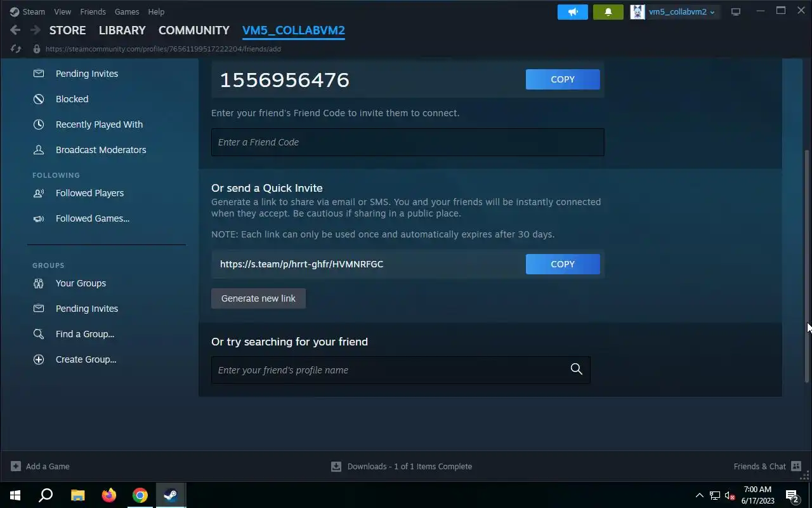Open Downloads status in the bottom bar

[402, 466]
